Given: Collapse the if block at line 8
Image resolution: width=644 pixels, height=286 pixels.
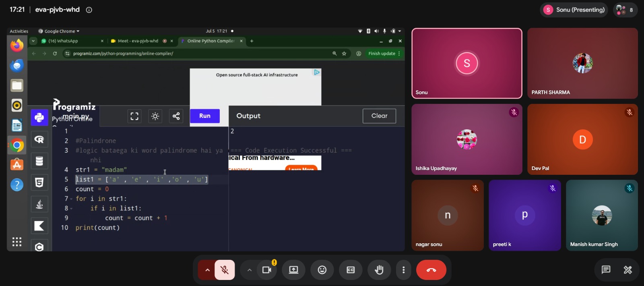Looking at the screenshot, I should pos(71,209).
